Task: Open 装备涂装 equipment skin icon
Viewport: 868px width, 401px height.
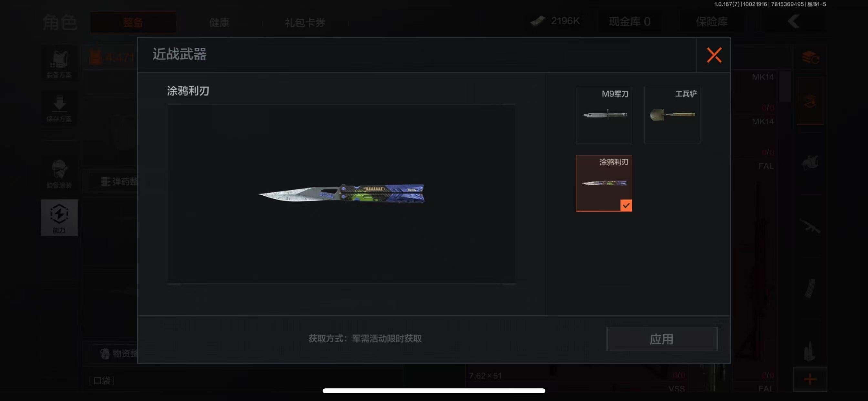Action: pos(59,174)
